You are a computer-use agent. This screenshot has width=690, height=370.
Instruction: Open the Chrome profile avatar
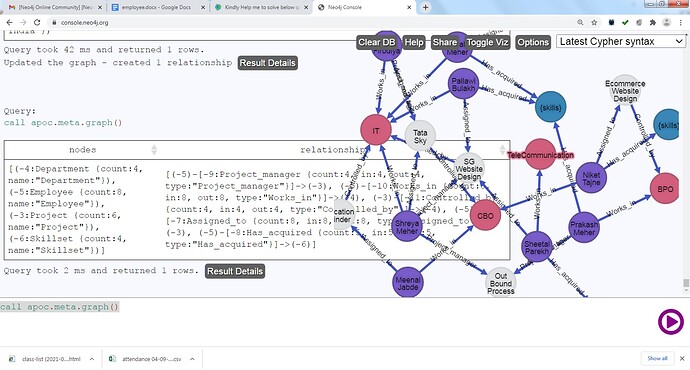pos(667,22)
